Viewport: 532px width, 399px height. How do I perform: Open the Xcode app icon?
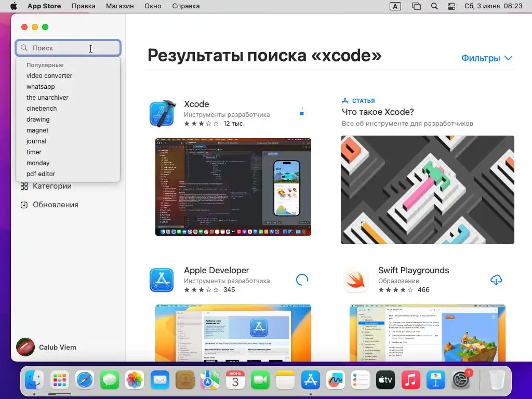point(162,114)
